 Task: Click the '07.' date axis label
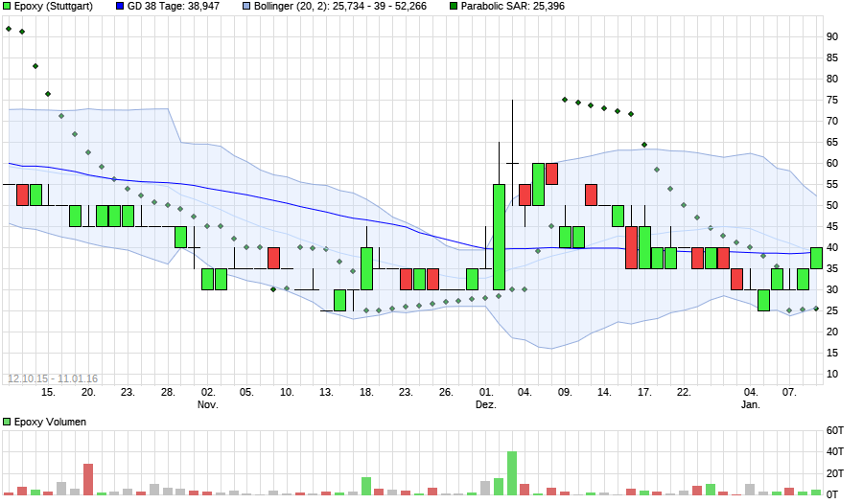coord(789,392)
